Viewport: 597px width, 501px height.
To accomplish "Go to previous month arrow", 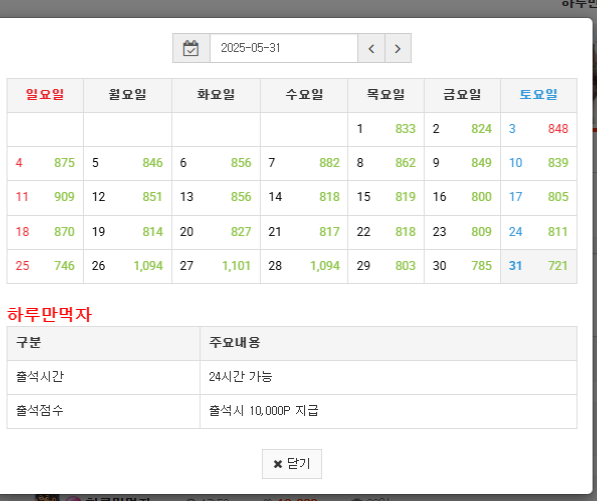I will 371,48.
